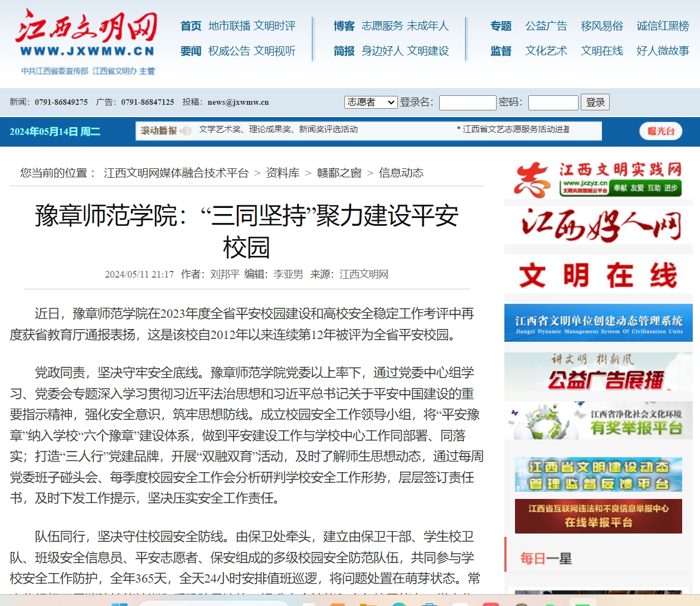
Task: Open 好人微故事 navigation link
Action: pyautogui.click(x=663, y=51)
